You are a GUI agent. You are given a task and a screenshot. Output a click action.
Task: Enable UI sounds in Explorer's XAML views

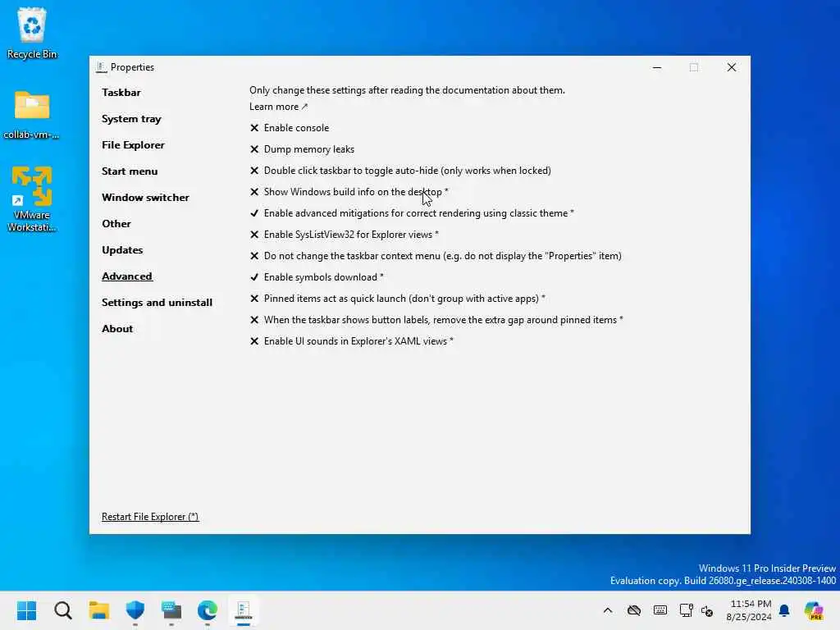(x=351, y=341)
